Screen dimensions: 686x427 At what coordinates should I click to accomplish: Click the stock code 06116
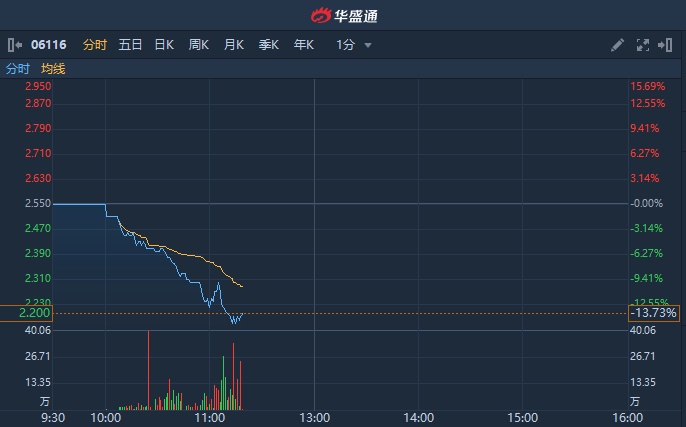click(x=49, y=45)
